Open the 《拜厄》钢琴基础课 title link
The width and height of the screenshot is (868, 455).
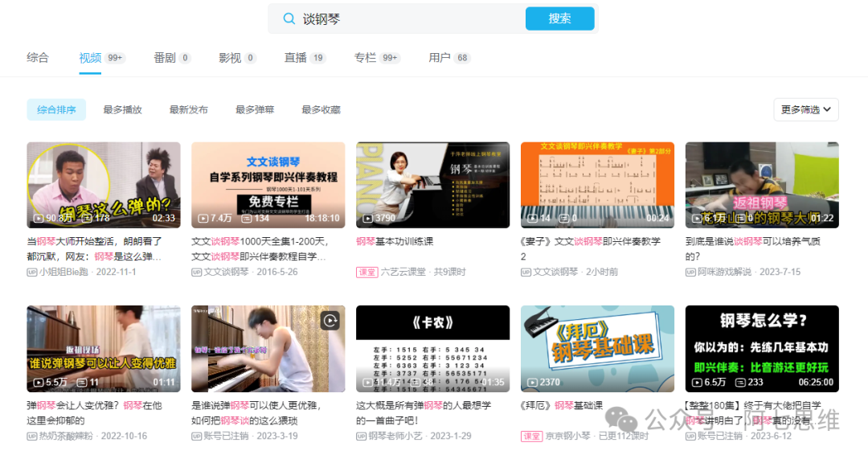pos(562,405)
